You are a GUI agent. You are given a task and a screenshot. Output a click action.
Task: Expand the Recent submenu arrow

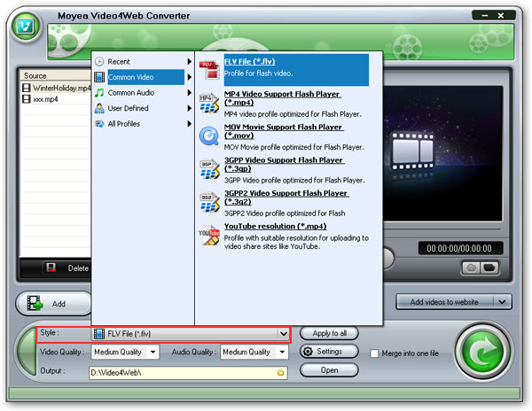(189, 62)
